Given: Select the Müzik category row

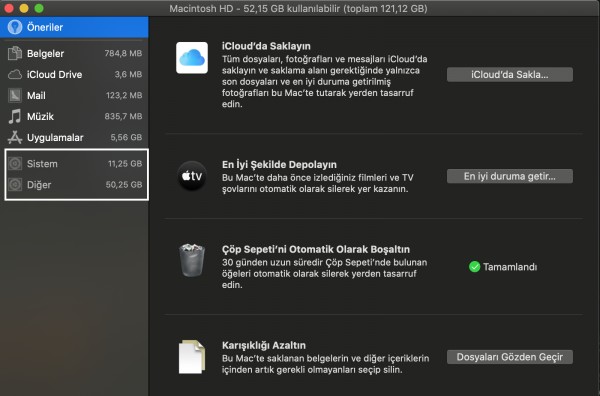Looking at the screenshot, I should coord(74,116).
